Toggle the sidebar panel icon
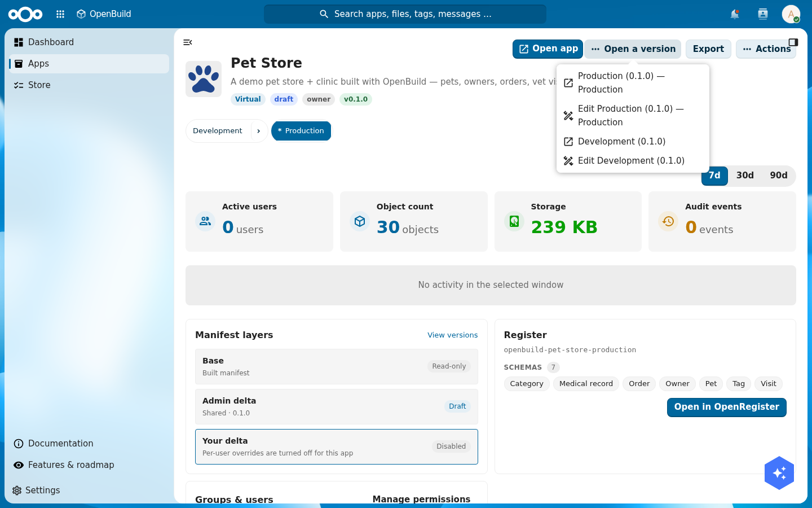812x508 pixels. coord(793,42)
